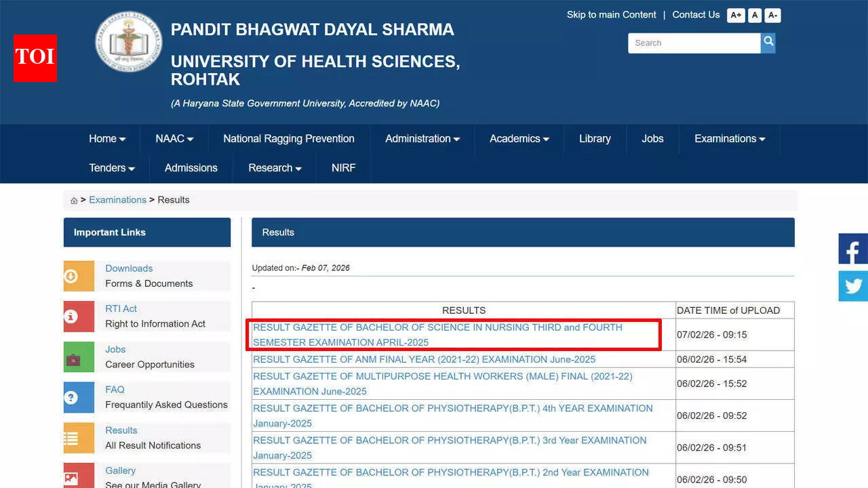Click the home breadcrumb icon
Image resolution: width=868 pixels, height=488 pixels.
click(74, 201)
